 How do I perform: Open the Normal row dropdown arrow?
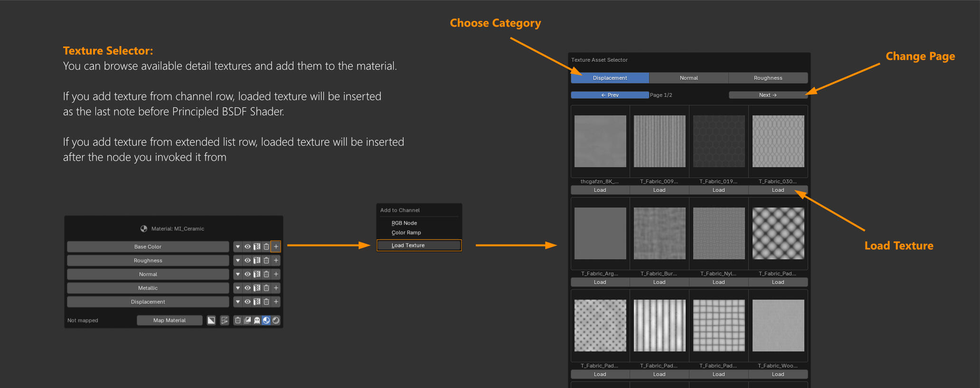238,274
